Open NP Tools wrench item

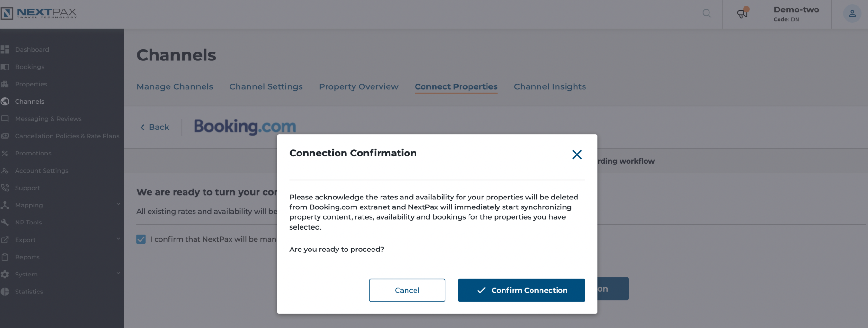tap(28, 222)
